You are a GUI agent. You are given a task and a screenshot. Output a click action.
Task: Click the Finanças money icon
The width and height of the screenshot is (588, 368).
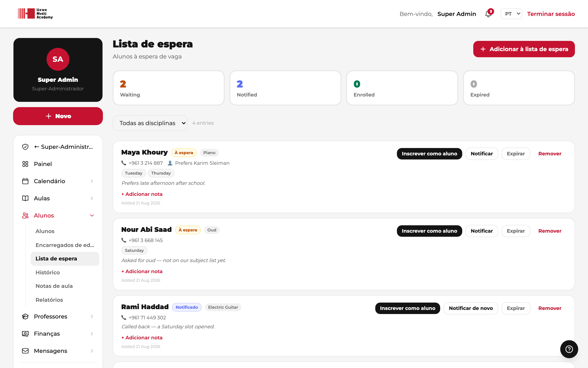tap(25, 334)
